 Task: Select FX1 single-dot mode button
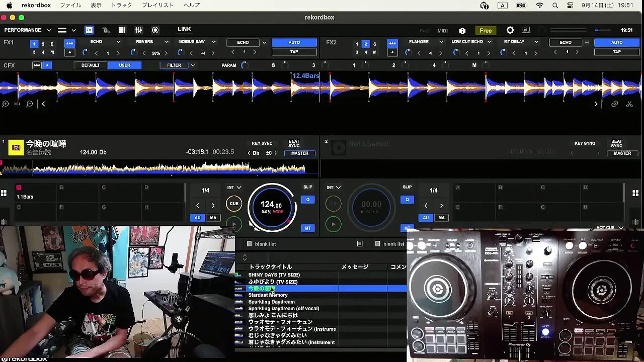(x=69, y=52)
